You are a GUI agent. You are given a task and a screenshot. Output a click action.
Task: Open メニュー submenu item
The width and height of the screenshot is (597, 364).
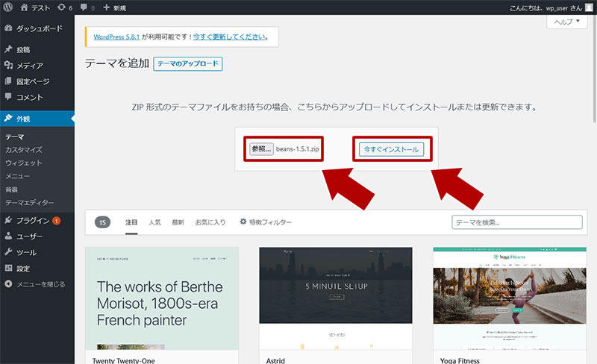pyautogui.click(x=17, y=176)
